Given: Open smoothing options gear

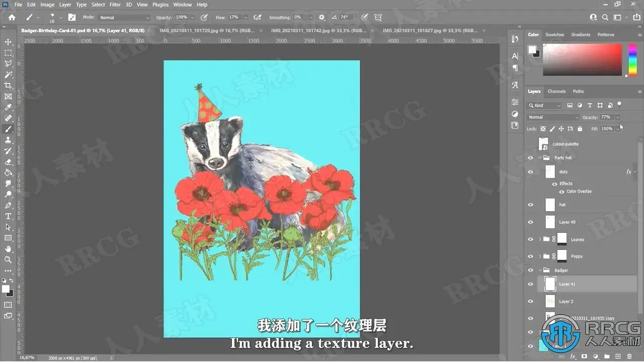Looking at the screenshot, I should click(322, 17).
